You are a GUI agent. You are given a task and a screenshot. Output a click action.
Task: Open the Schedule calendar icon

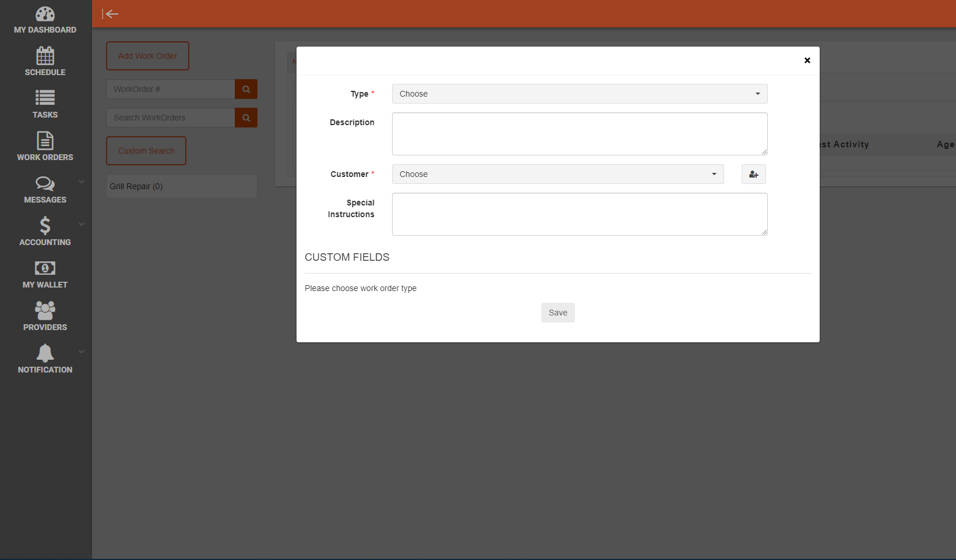click(45, 56)
